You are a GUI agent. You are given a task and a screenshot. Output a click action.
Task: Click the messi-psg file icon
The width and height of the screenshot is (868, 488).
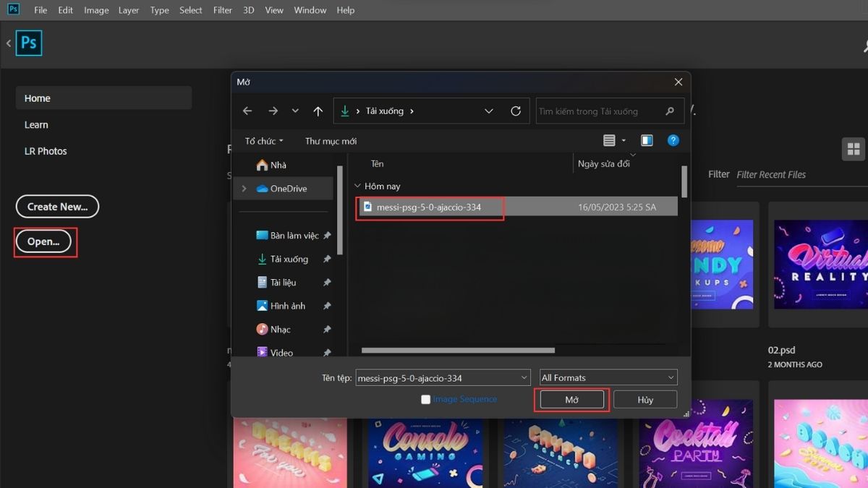click(x=367, y=207)
